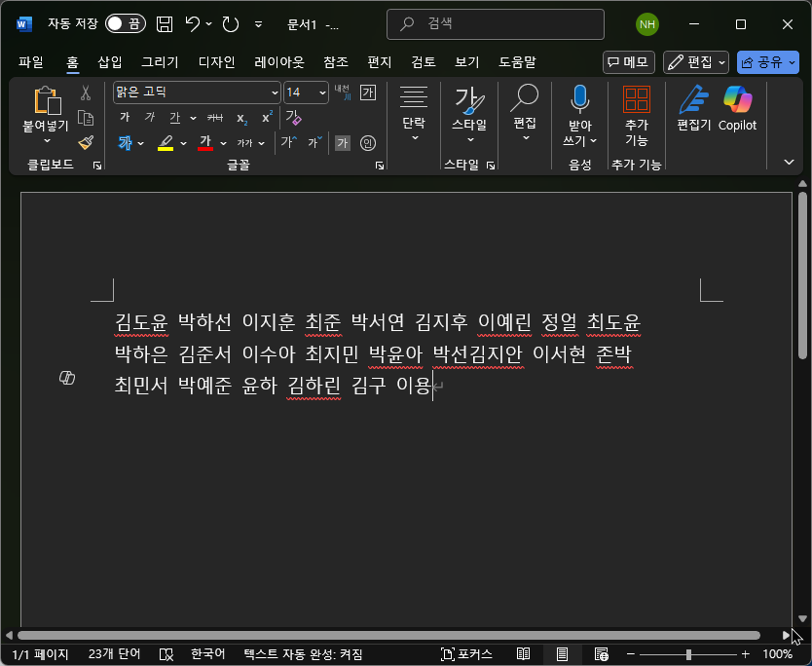812x666 pixels.
Task: Open the font color dropdown arrow
Action: click(221, 142)
